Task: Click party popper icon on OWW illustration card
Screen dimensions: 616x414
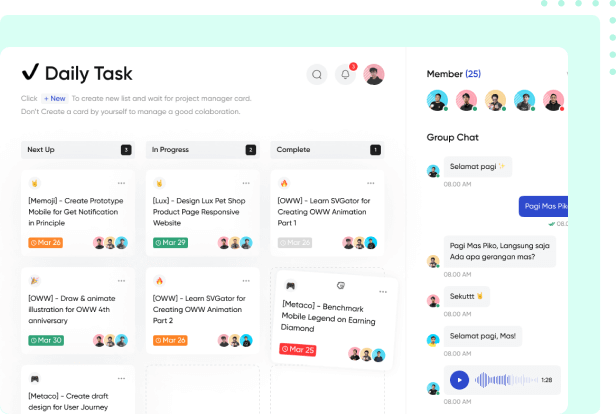Action: tap(35, 281)
